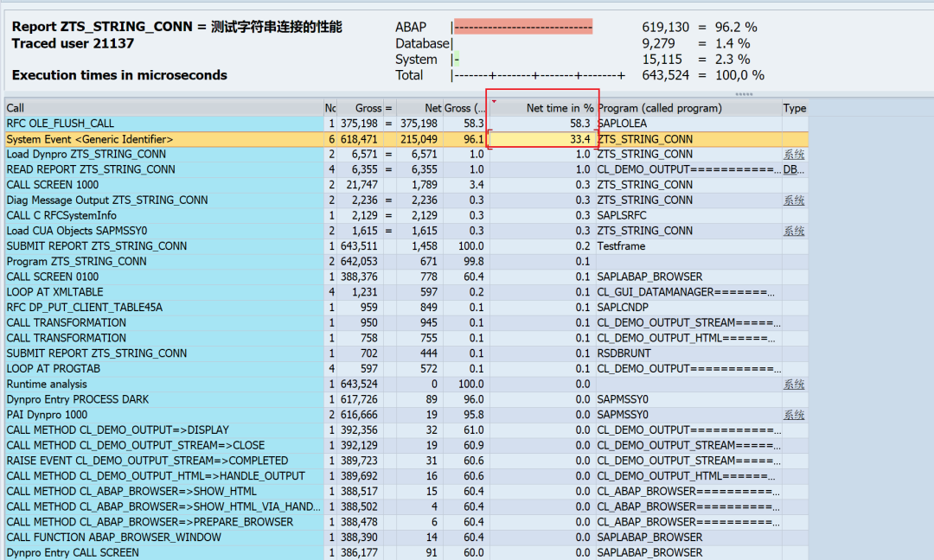Image resolution: width=934 pixels, height=560 pixels.
Task: Click the Testframe program cell
Action: click(x=688, y=246)
